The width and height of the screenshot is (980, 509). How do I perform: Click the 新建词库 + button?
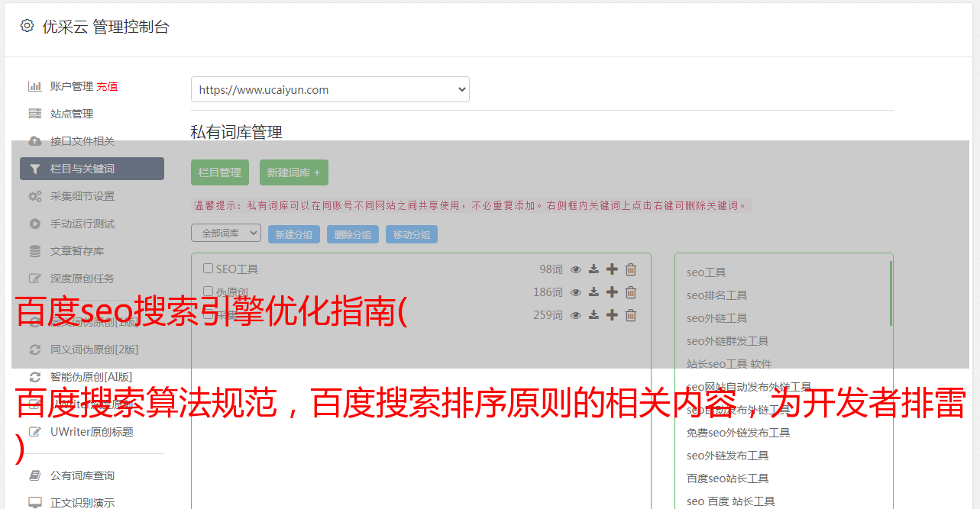coord(293,172)
